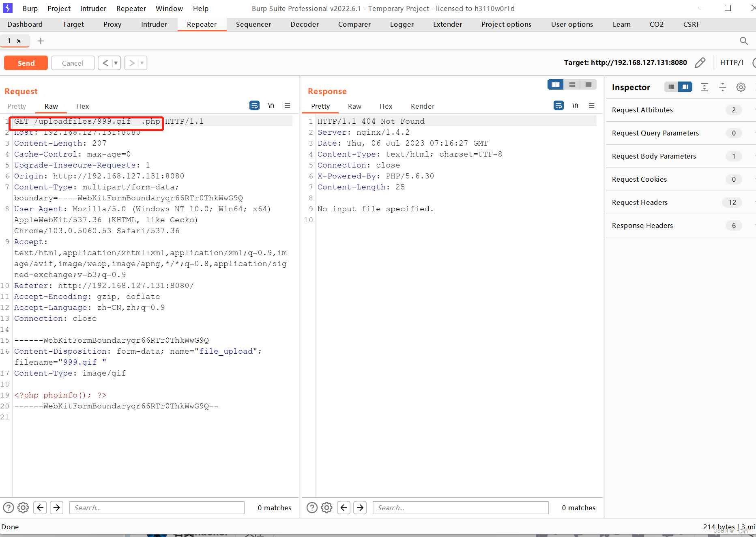Open the CSRF tab
The width and height of the screenshot is (756, 537).
click(692, 24)
